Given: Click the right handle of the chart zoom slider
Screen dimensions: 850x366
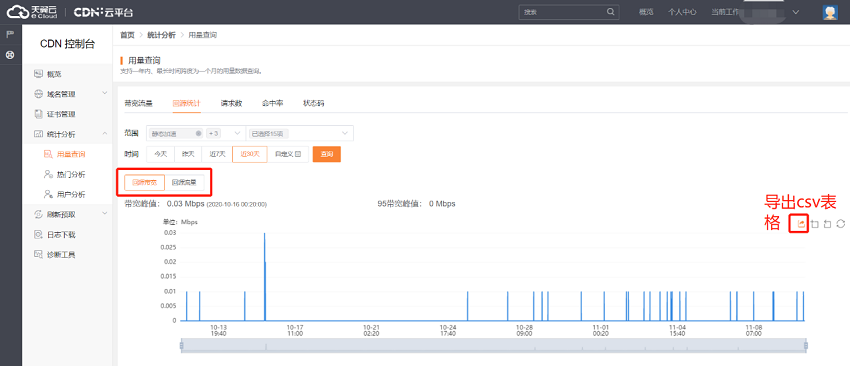Looking at the screenshot, I should tap(806, 345).
